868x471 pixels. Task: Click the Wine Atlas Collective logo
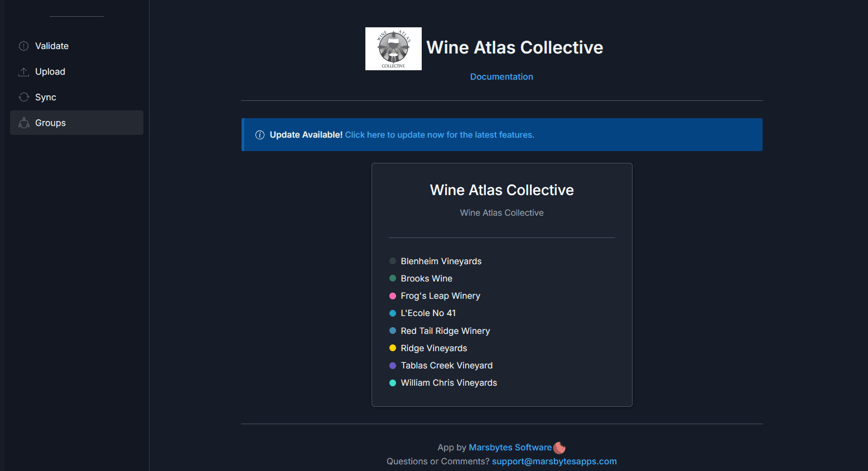(x=393, y=49)
